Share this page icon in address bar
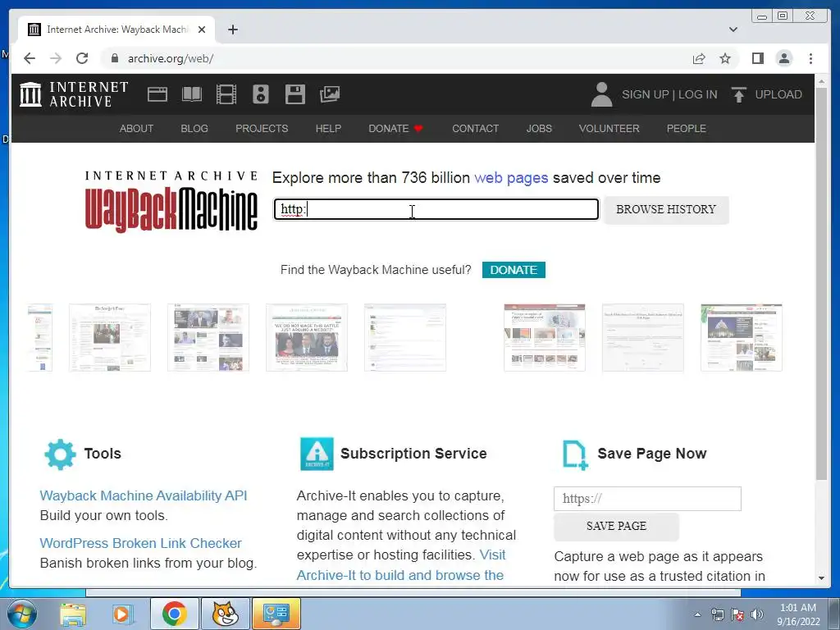 tap(699, 58)
